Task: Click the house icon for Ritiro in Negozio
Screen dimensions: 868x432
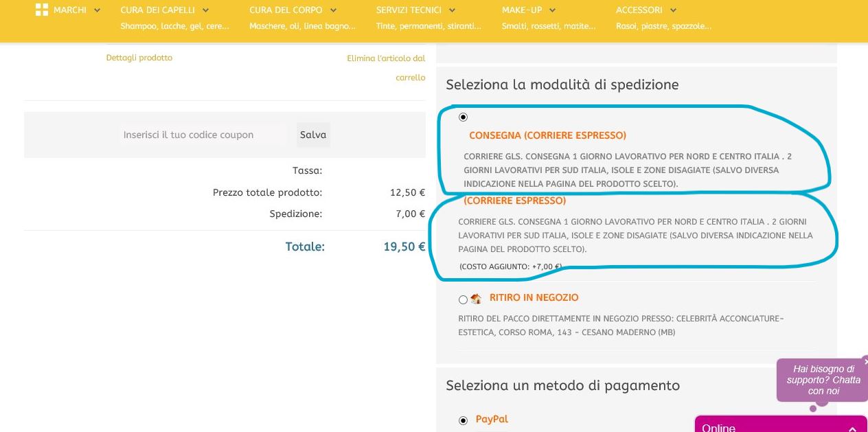Action: pos(476,299)
